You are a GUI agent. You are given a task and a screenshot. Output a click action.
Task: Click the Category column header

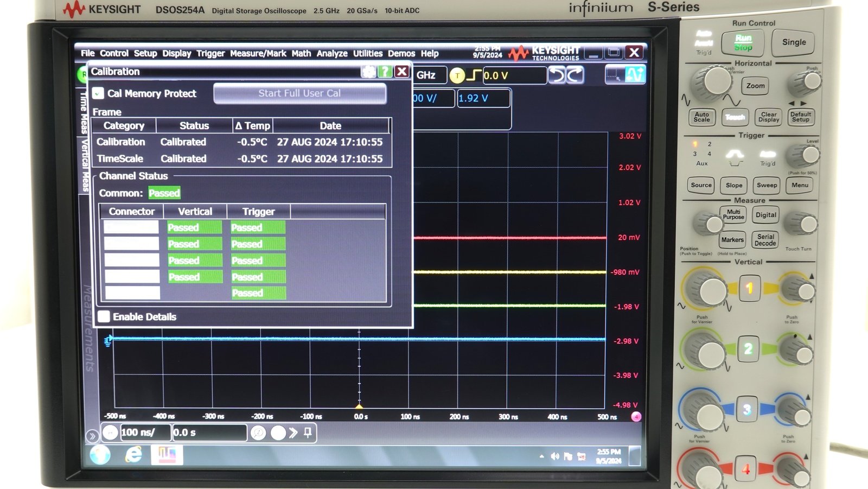pos(124,126)
